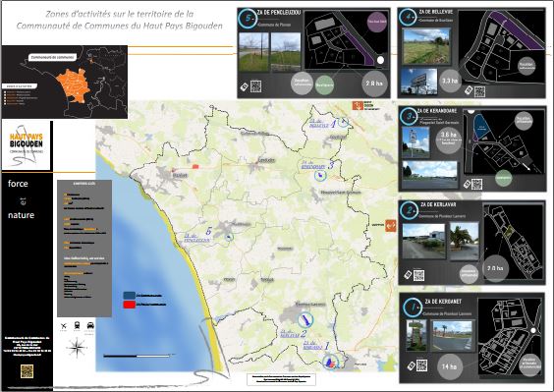Click the airplane transport icon
The width and height of the screenshot is (554, 392).
point(64,326)
